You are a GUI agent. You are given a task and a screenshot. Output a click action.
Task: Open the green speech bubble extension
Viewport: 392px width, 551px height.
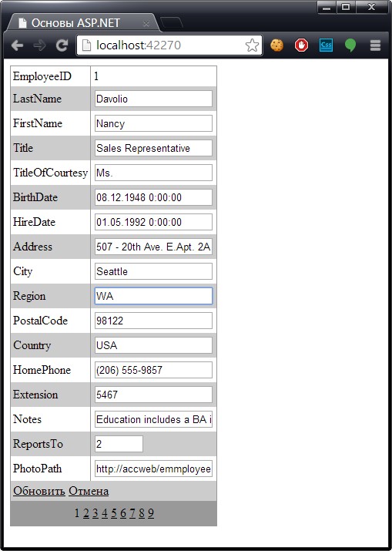tap(350, 45)
